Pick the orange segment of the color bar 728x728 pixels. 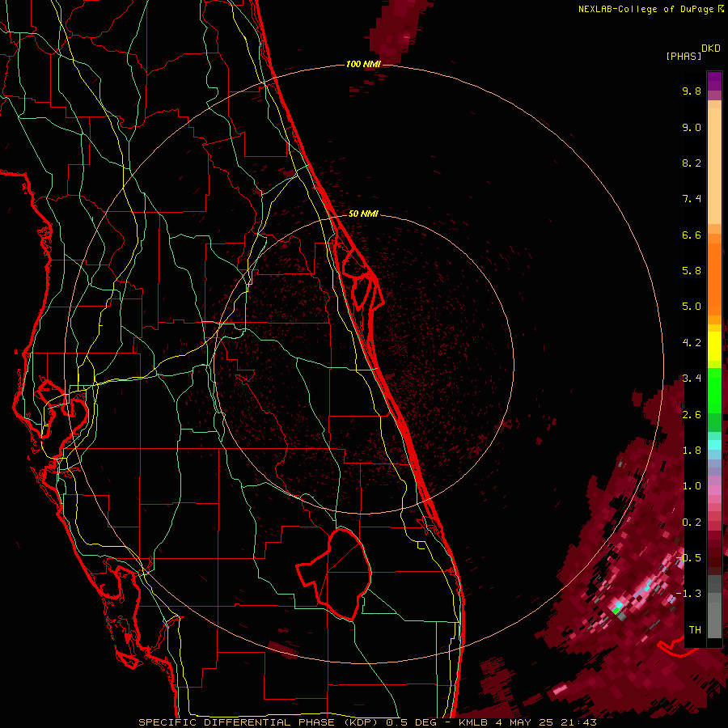click(714, 280)
